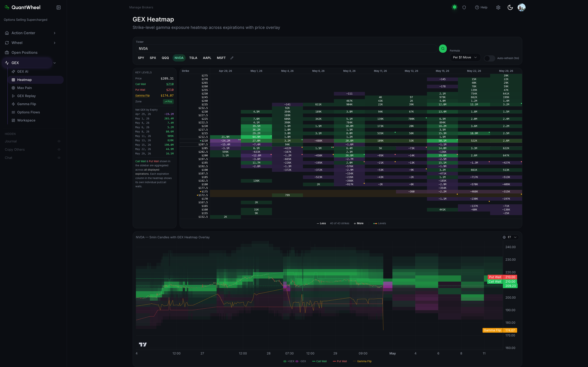Image resolution: width=588 pixels, height=367 pixels.
Task: Toggle Gamma Flip in the chart legend
Action: pyautogui.click(x=362, y=361)
